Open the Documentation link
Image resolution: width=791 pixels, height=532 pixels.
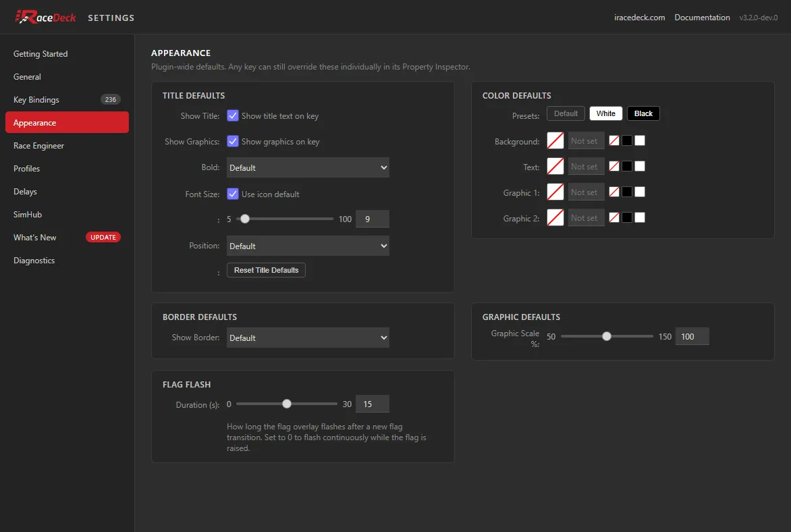pos(702,17)
